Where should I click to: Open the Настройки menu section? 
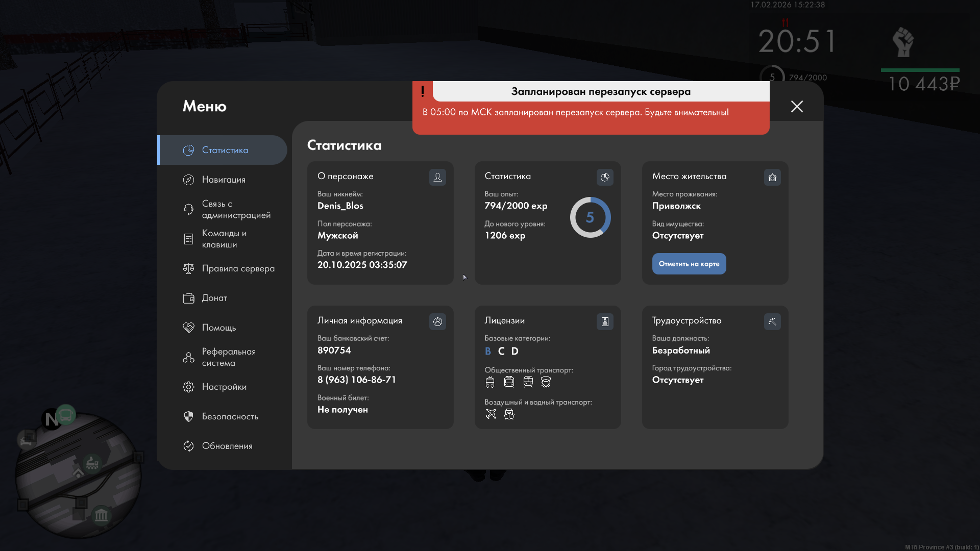click(224, 387)
